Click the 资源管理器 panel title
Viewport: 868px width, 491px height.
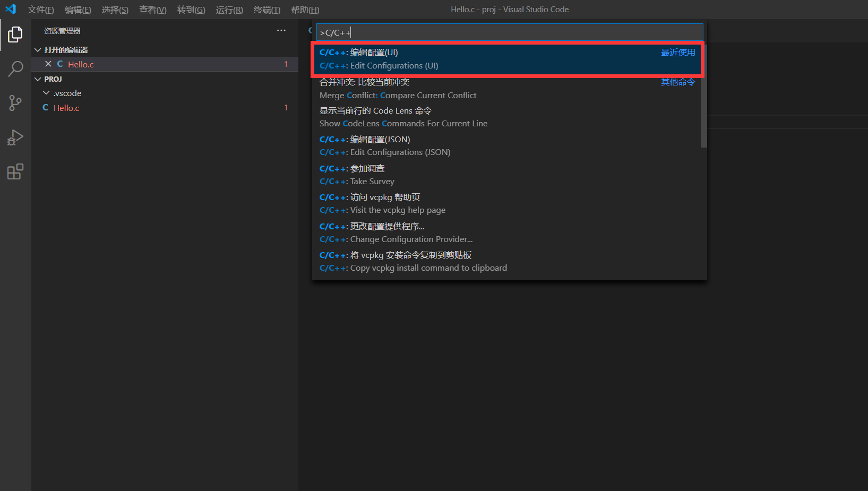coord(63,31)
